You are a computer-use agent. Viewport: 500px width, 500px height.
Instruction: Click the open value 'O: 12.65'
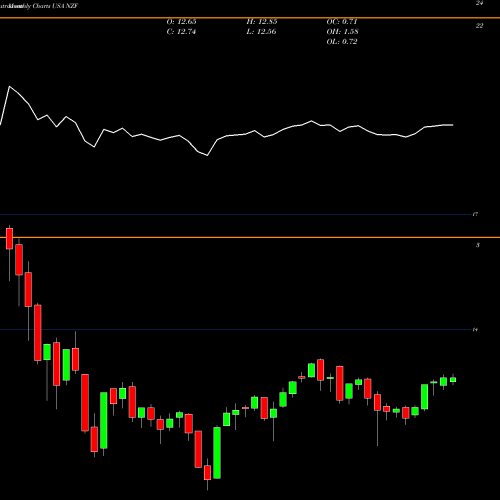[181, 22]
